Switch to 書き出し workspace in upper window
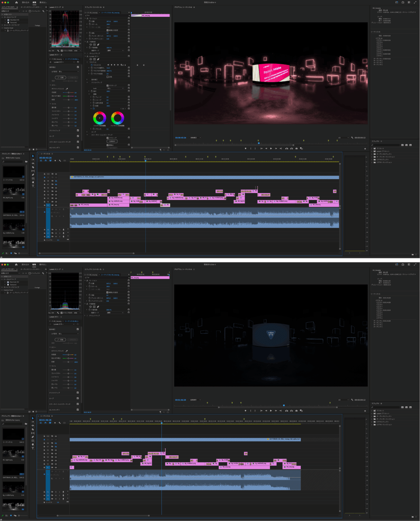Screen dimensions: 420x521 [x=43, y=2]
